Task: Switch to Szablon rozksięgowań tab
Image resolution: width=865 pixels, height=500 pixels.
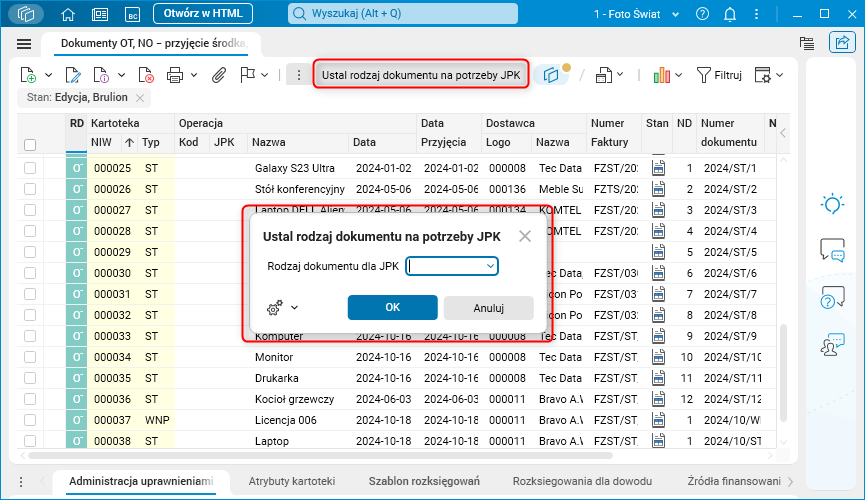Action: (424, 481)
